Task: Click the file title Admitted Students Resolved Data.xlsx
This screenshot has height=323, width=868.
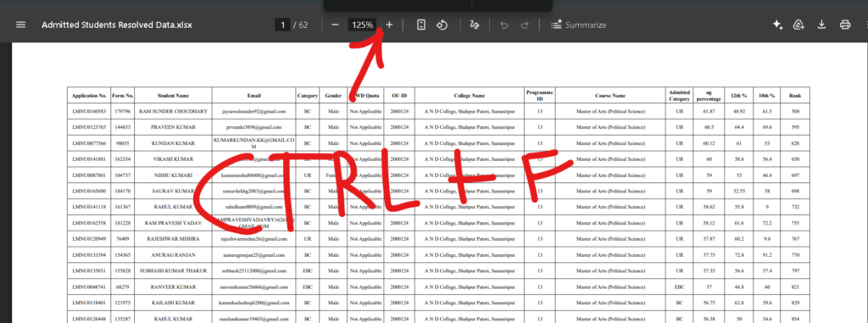Action: click(x=117, y=25)
